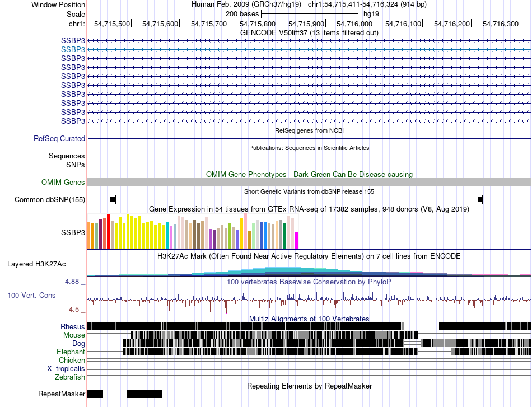Click dbSNP tick between 54,715,900 and 54,716,000
The height and width of the screenshot is (407, 532).
335,200
